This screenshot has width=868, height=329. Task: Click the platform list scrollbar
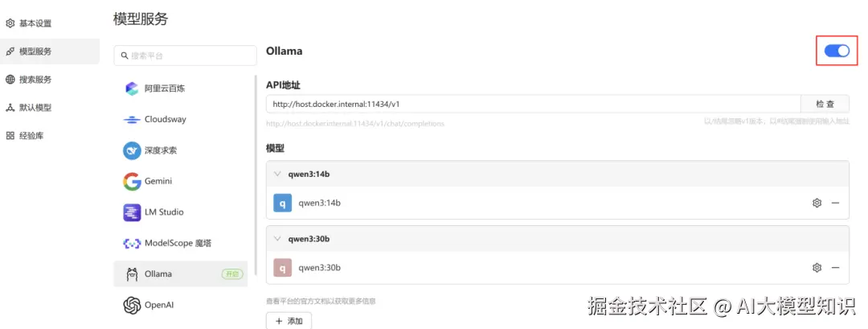[256, 175]
